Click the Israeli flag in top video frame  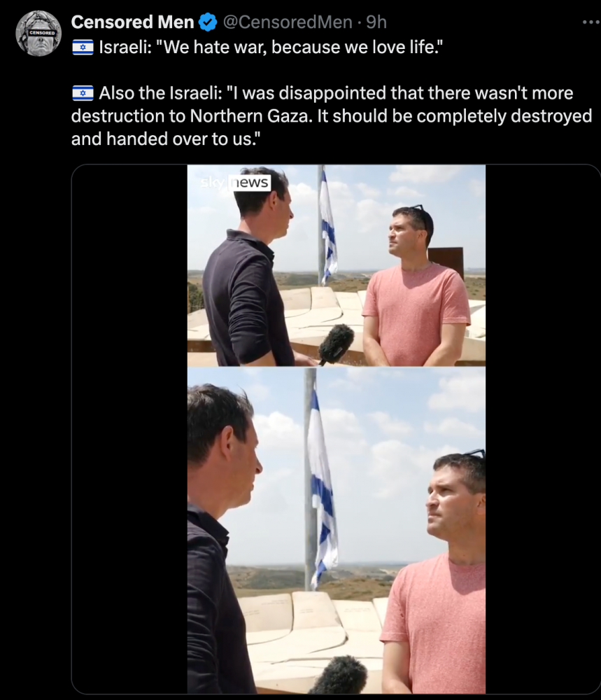tap(328, 227)
